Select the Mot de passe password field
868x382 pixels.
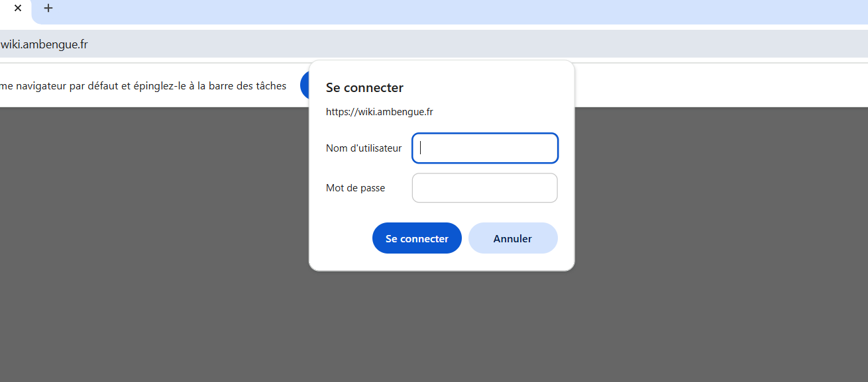click(x=484, y=187)
